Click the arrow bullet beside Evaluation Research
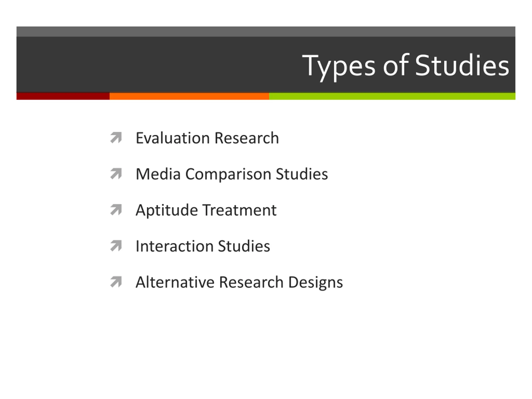Screen dimensions: 532x399 [x=116, y=138]
